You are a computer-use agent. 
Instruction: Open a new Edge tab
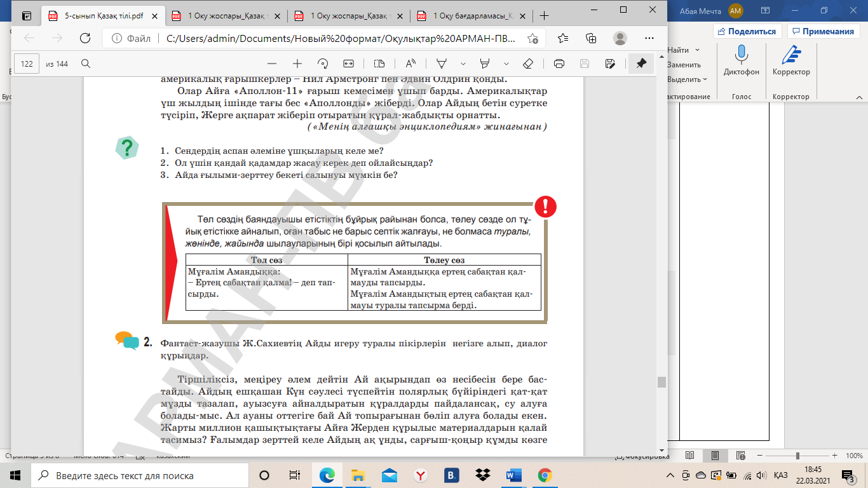(x=544, y=16)
